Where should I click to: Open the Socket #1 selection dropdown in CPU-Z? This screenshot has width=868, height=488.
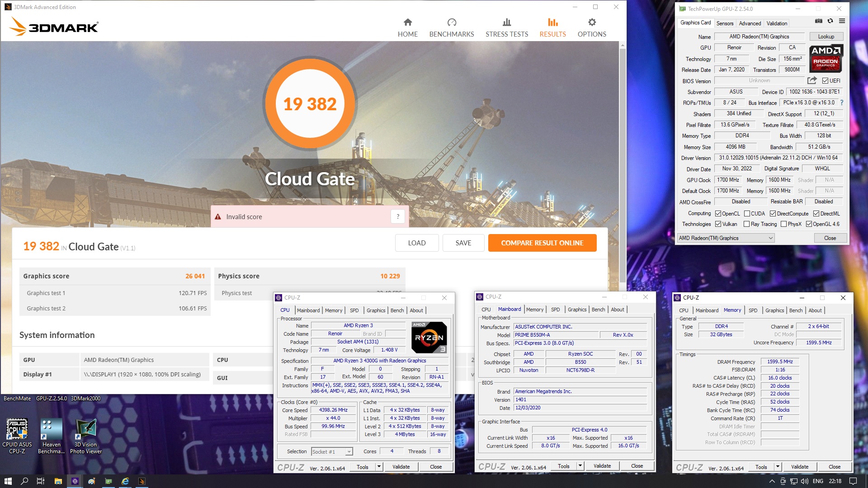(x=332, y=452)
